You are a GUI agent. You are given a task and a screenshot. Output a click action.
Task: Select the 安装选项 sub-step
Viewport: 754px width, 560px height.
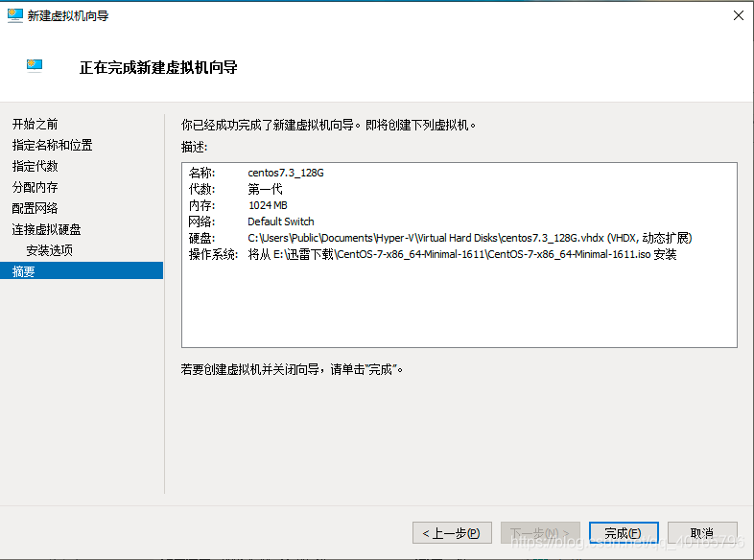pyautogui.click(x=49, y=250)
